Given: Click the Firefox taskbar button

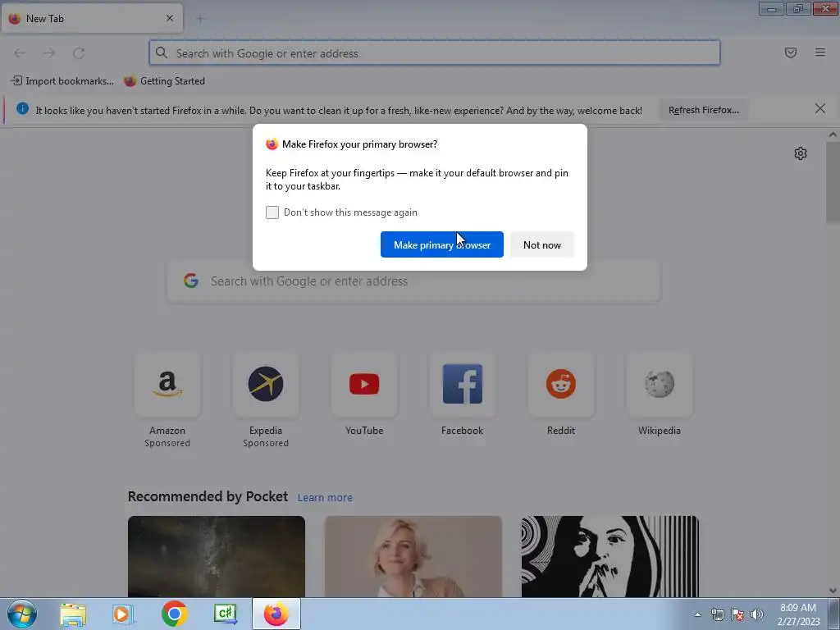Looking at the screenshot, I should (276, 614).
